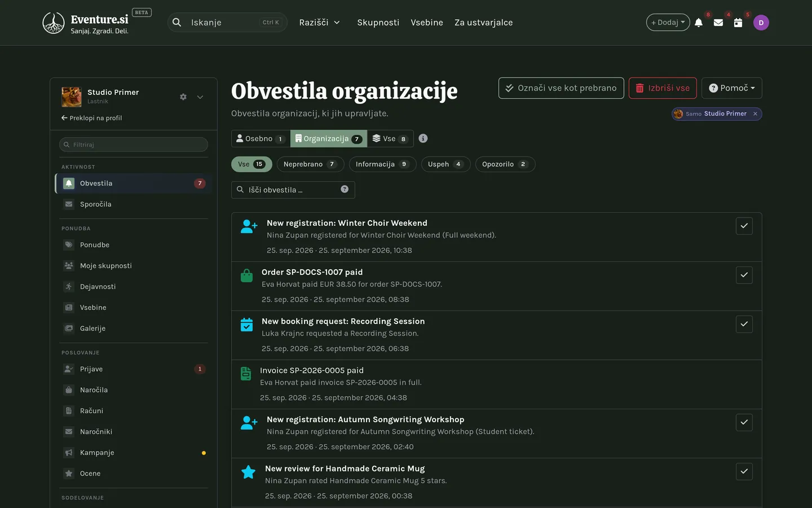Switch to Organizacija tab
Image resolution: width=812 pixels, height=508 pixels.
pyautogui.click(x=329, y=139)
